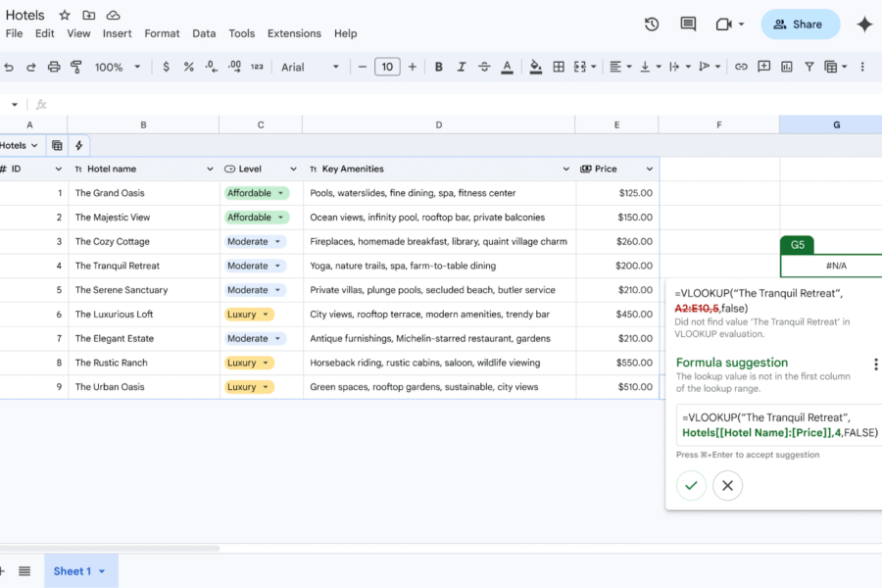Click the paint format tool
Screen dimensions: 882x588
[76, 67]
